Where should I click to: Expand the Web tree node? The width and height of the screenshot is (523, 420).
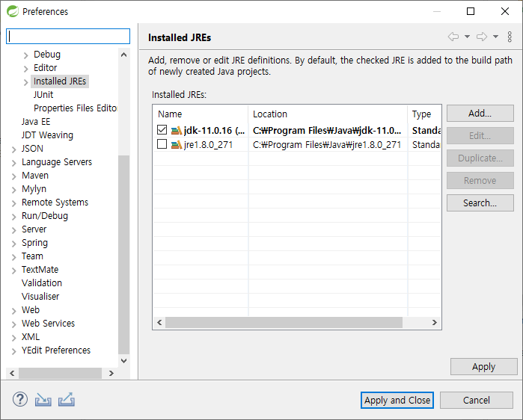pyautogui.click(x=14, y=311)
